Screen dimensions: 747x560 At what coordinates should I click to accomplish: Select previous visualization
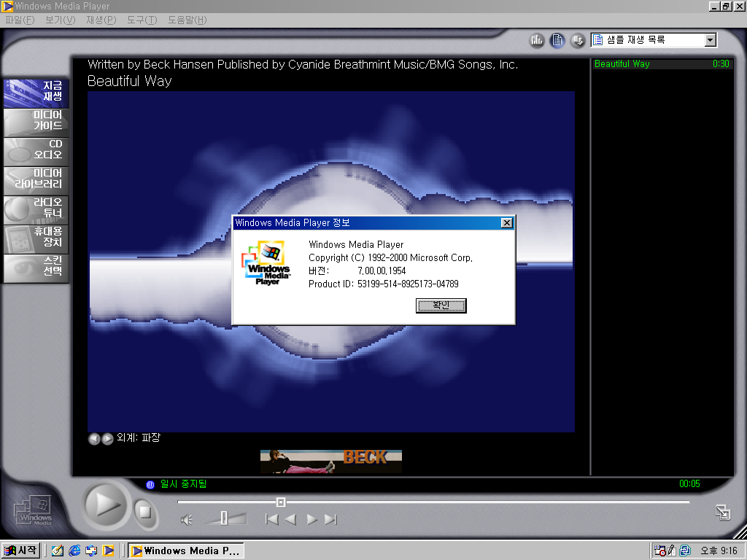coord(94,438)
